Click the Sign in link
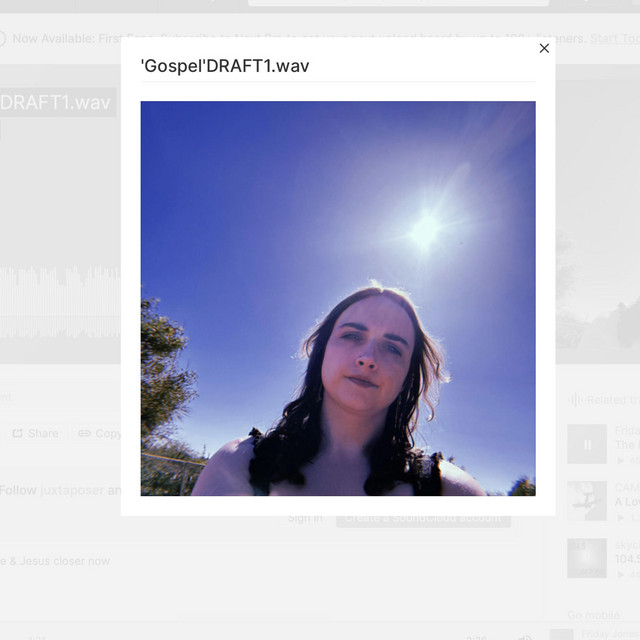The image size is (640, 640). [x=305, y=518]
